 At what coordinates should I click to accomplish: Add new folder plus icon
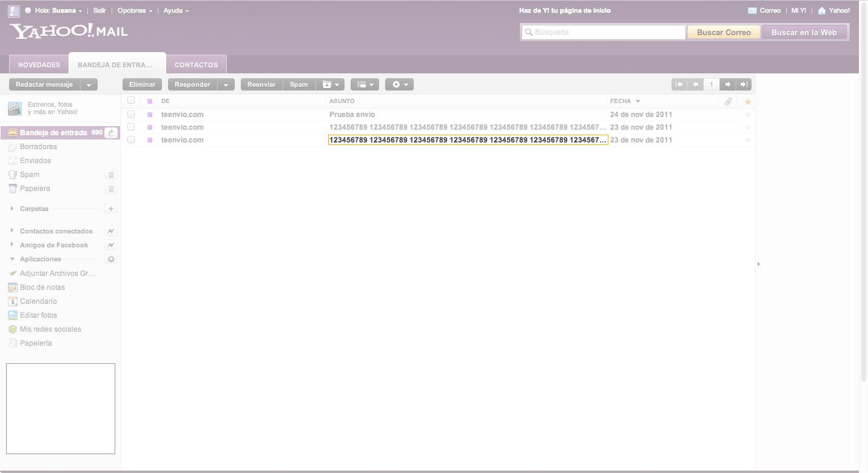tap(111, 209)
